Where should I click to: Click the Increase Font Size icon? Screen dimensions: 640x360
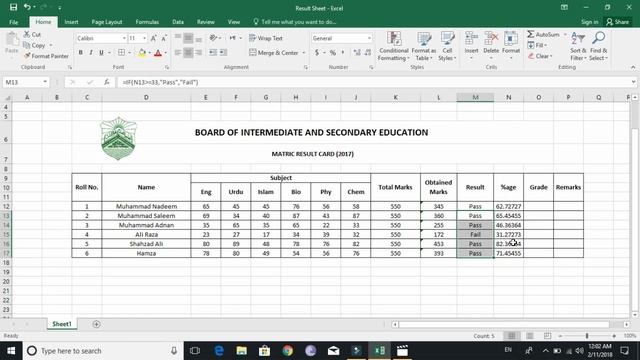(x=153, y=38)
